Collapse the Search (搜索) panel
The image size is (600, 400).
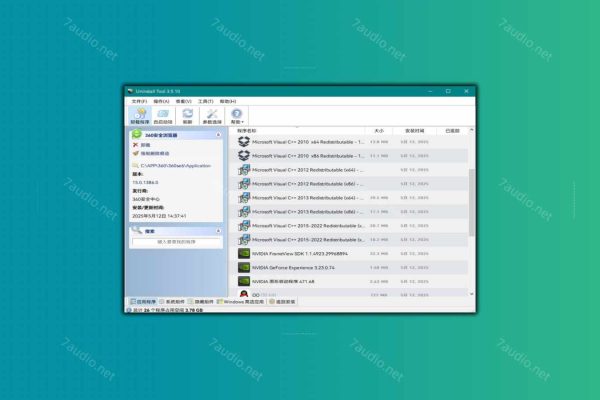point(218,229)
